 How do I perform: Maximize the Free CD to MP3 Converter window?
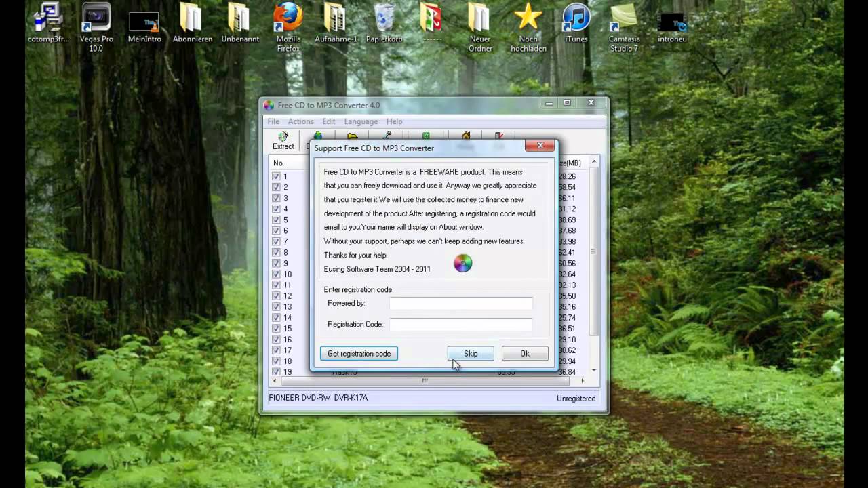pyautogui.click(x=567, y=103)
